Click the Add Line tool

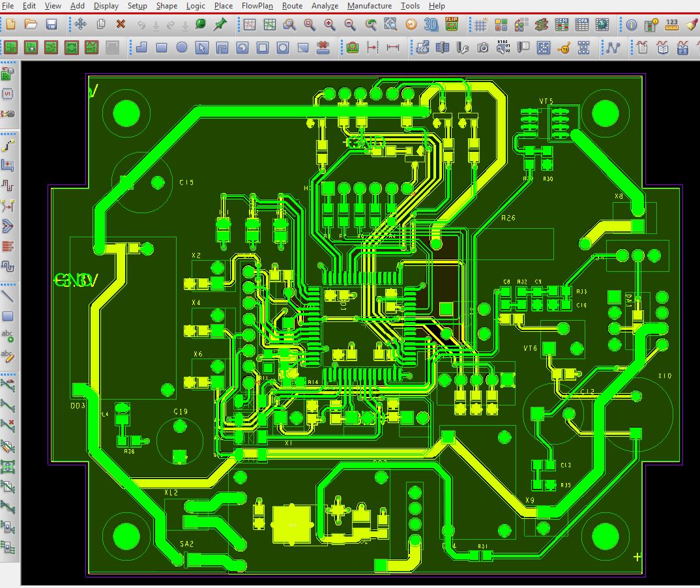[8, 295]
